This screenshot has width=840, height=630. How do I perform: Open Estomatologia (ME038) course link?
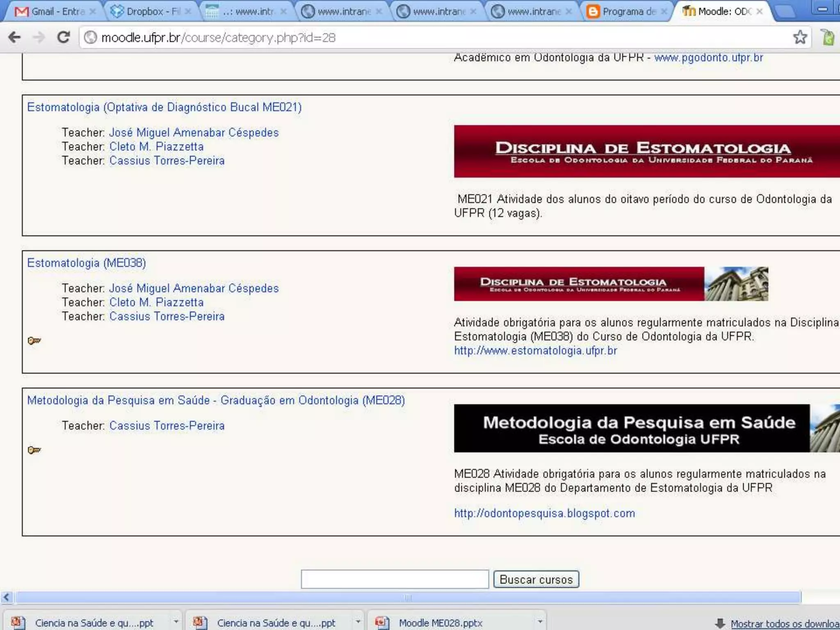pyautogui.click(x=87, y=263)
